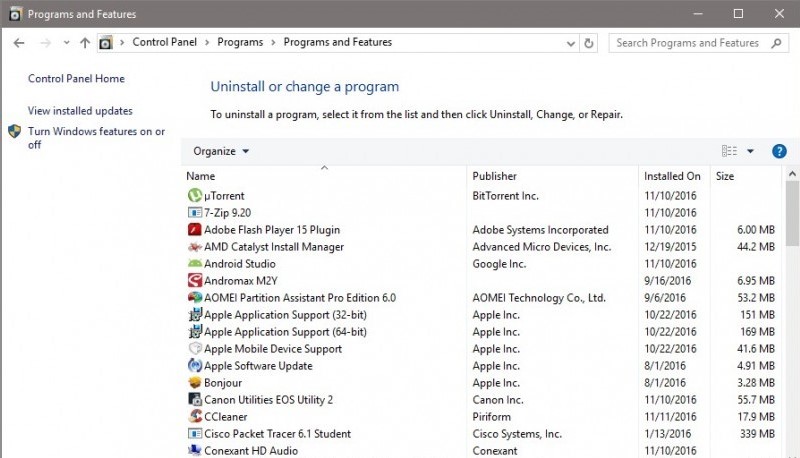Select the Adobe Flash Player icon
Viewport: 800px width, 458px height.
(195, 230)
